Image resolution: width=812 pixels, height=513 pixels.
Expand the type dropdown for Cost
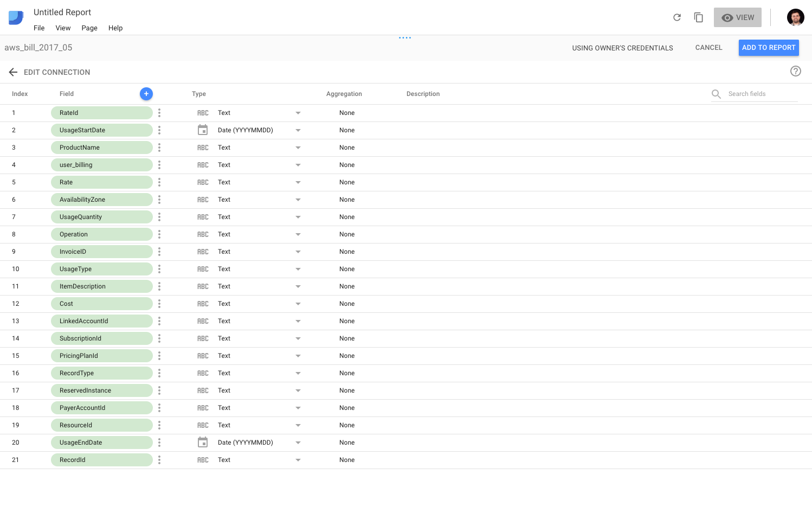coord(298,304)
